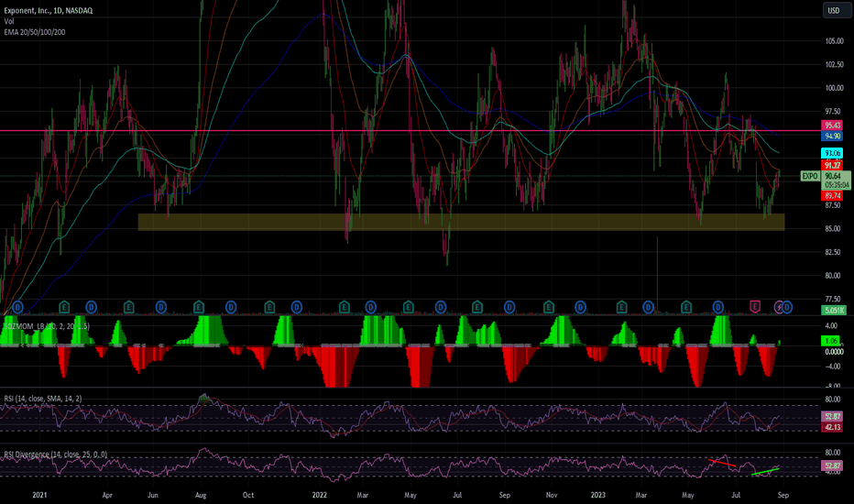Click the dividend marker in September 2021
The width and height of the screenshot is (854, 504).
coord(231,307)
